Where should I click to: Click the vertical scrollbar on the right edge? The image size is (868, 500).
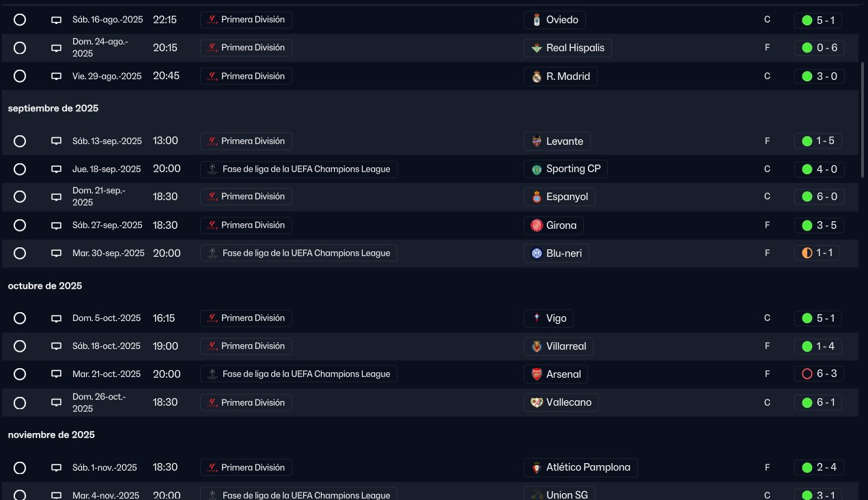[x=863, y=120]
